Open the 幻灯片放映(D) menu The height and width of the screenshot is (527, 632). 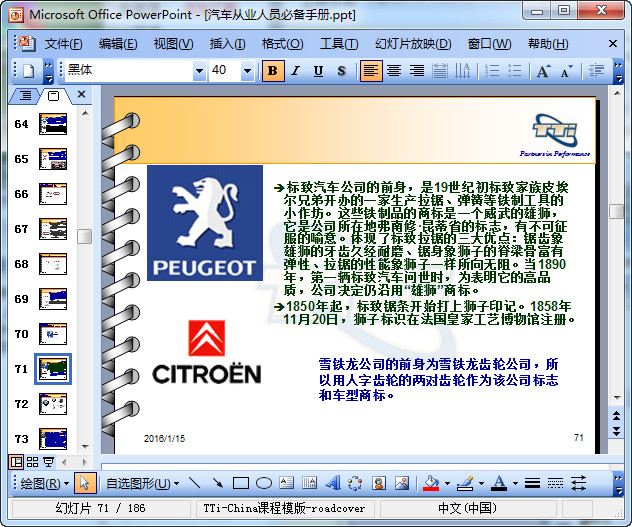point(413,44)
